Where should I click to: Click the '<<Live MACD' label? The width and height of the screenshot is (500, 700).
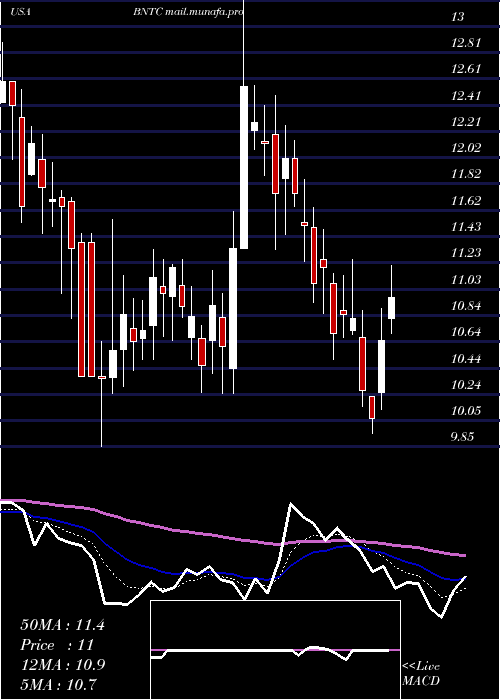(421, 674)
